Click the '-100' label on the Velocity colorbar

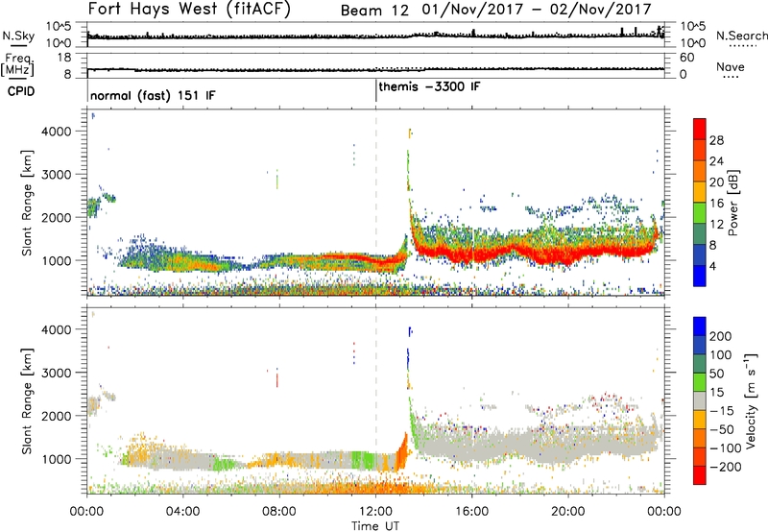click(x=726, y=448)
